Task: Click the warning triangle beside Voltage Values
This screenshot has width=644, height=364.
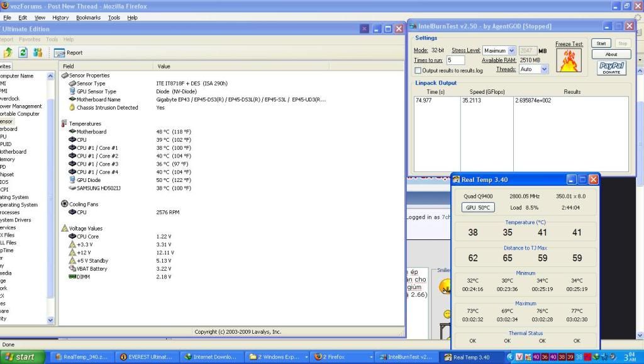Action: tap(65, 228)
